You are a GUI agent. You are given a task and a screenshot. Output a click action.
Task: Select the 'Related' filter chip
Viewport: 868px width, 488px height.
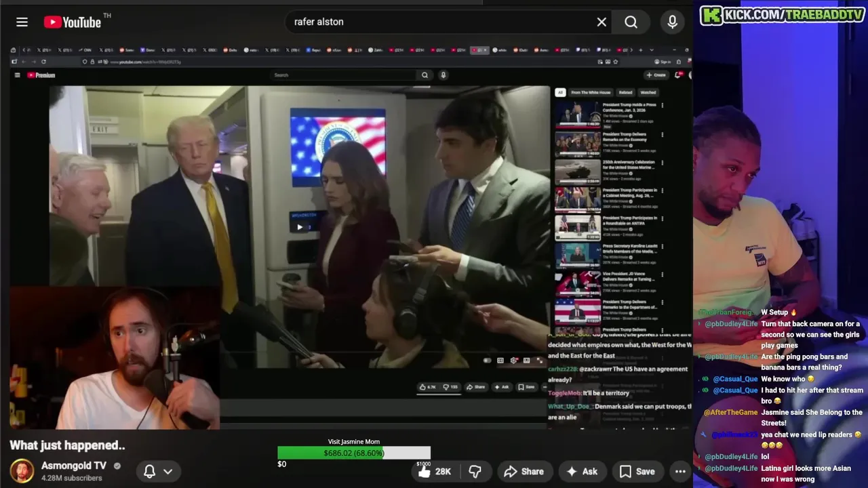625,92
